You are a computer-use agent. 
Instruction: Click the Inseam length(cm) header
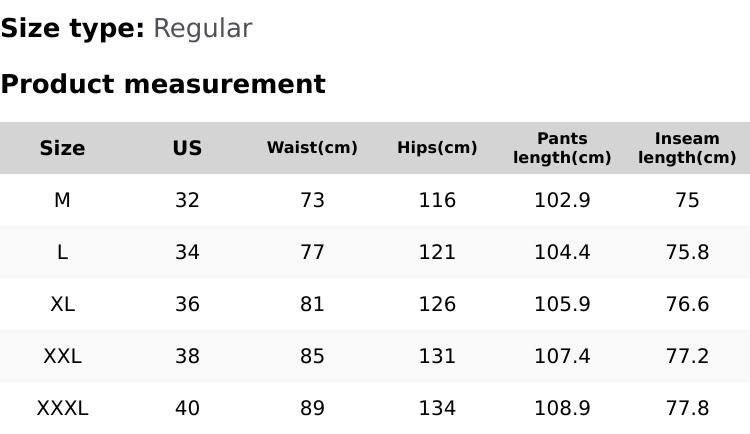[687, 148]
